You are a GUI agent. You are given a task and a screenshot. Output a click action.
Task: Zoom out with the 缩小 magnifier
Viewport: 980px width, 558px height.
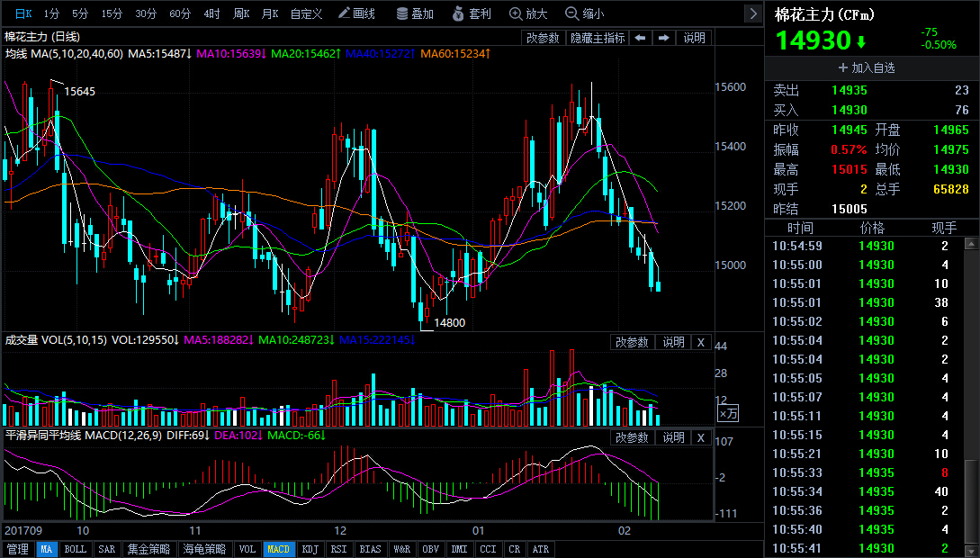tap(584, 13)
